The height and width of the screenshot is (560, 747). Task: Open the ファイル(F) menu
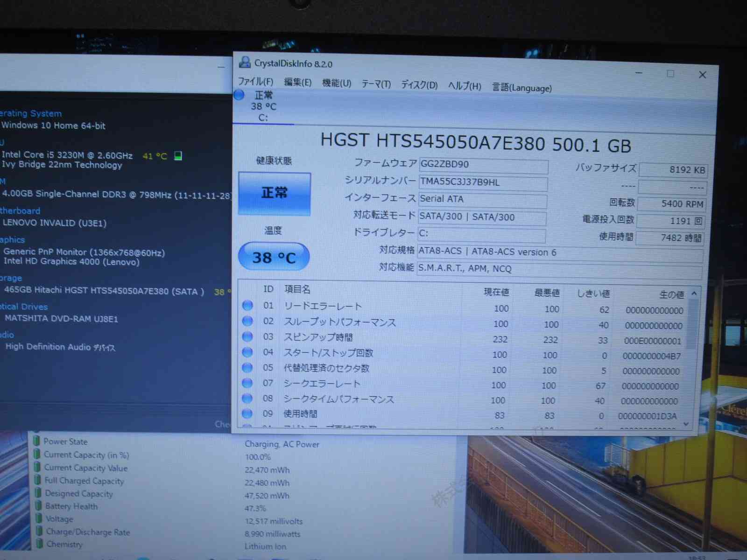[255, 82]
